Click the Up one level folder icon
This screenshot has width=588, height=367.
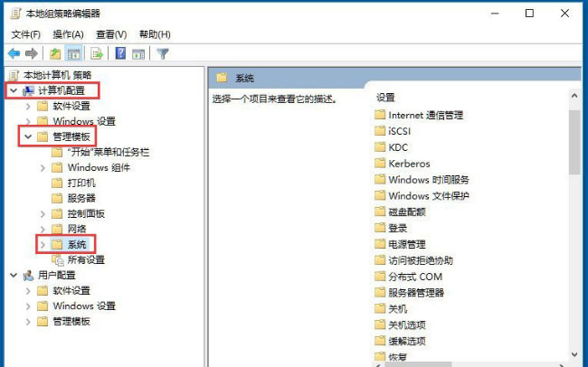(x=55, y=54)
